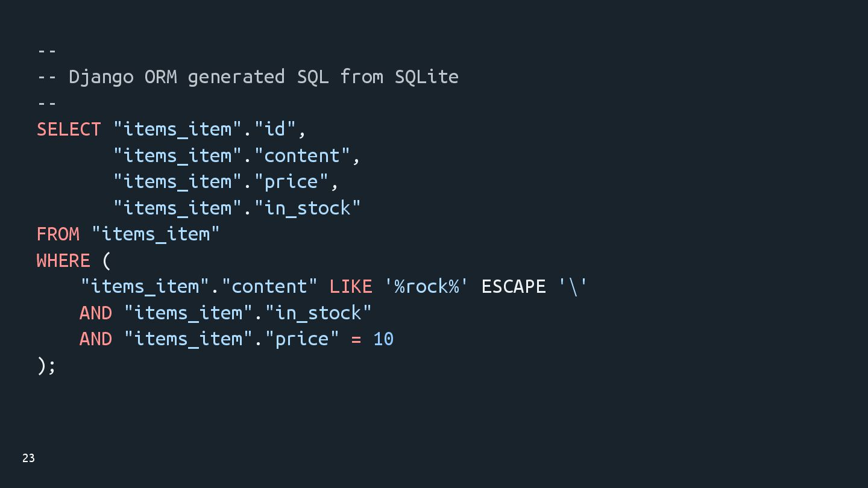Click "content" column in the SELECT list

pos(302,155)
